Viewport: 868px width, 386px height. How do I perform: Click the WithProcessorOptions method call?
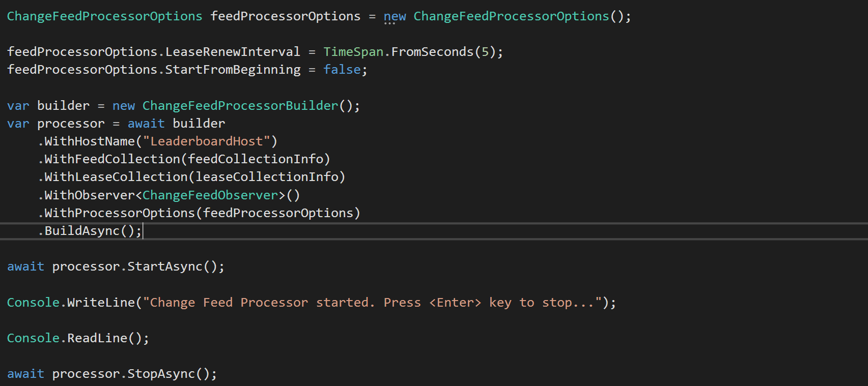point(120,213)
